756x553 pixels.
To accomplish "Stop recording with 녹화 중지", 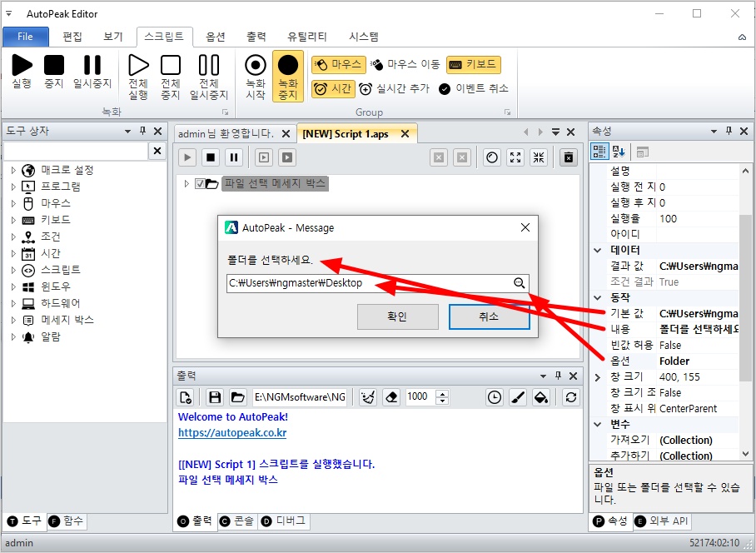I will click(x=288, y=76).
